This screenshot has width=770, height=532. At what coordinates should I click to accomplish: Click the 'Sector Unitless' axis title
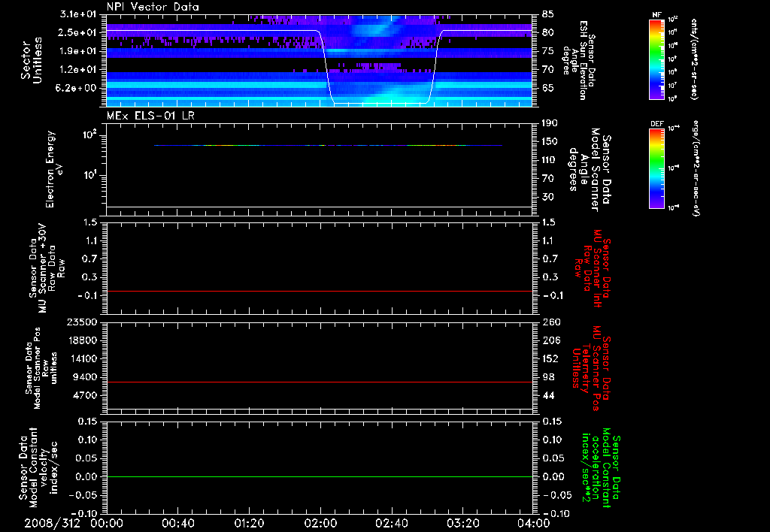[32, 60]
